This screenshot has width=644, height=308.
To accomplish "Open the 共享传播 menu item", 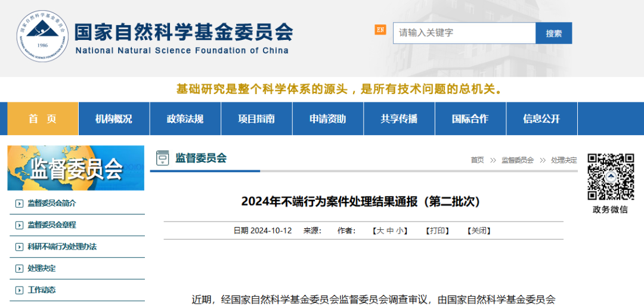I will click(399, 119).
